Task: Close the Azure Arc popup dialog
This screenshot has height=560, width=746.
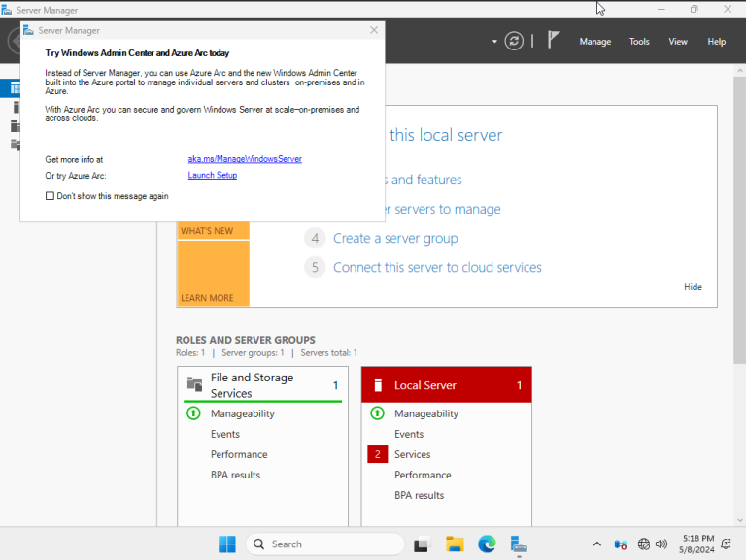Action: click(374, 30)
